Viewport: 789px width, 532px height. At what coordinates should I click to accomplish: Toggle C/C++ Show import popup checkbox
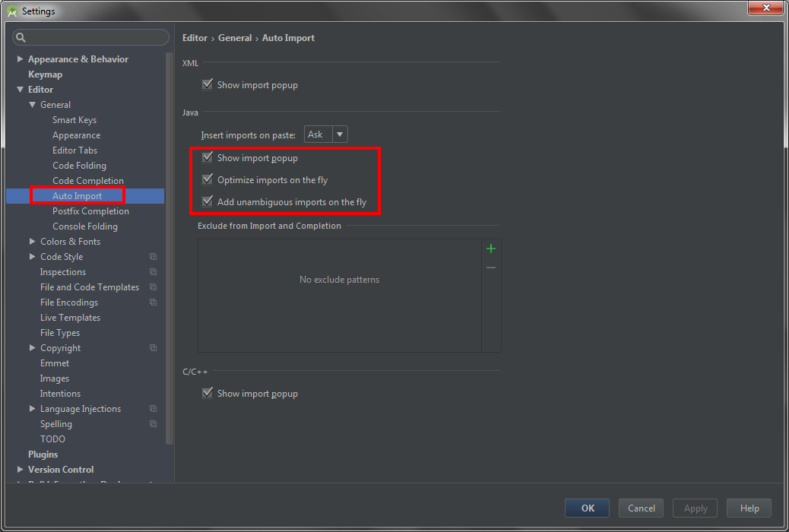point(208,393)
